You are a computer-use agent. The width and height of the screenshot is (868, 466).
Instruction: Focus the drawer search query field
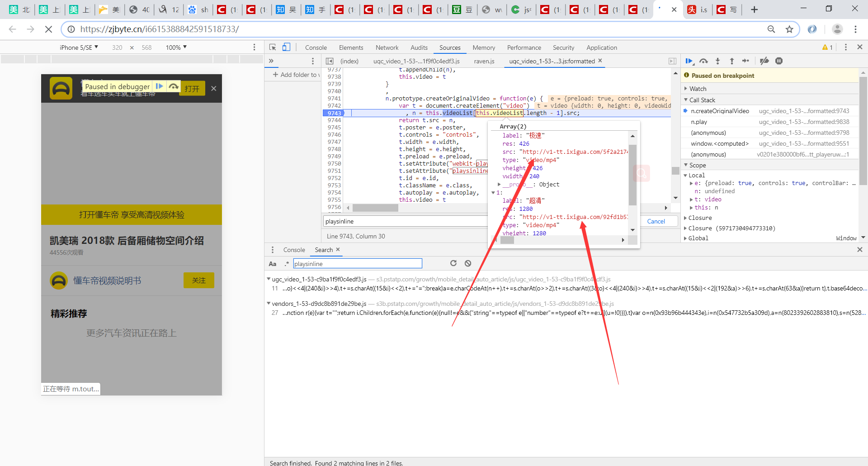pos(358,264)
